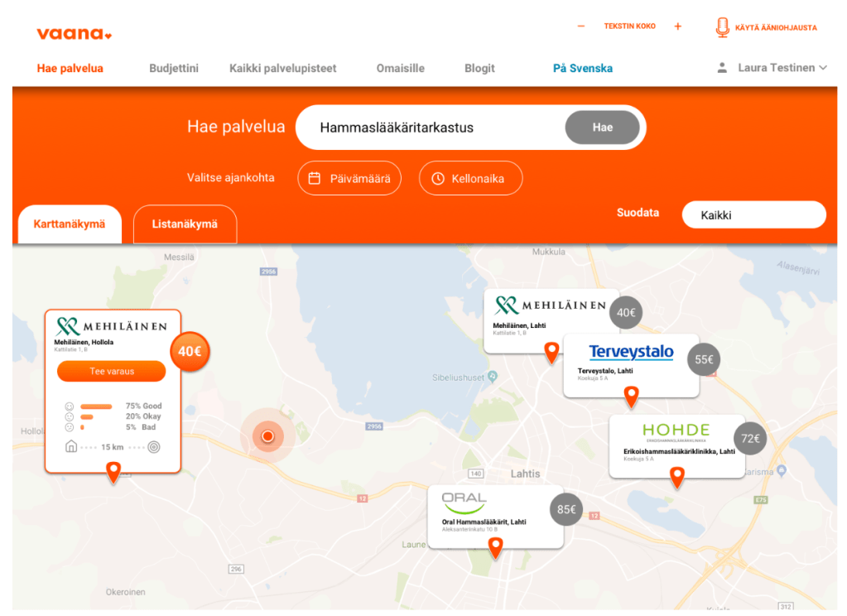Viewport: 847px width, 616px height.
Task: Click the Hammaslääkäritarkastus search field
Action: 432,128
